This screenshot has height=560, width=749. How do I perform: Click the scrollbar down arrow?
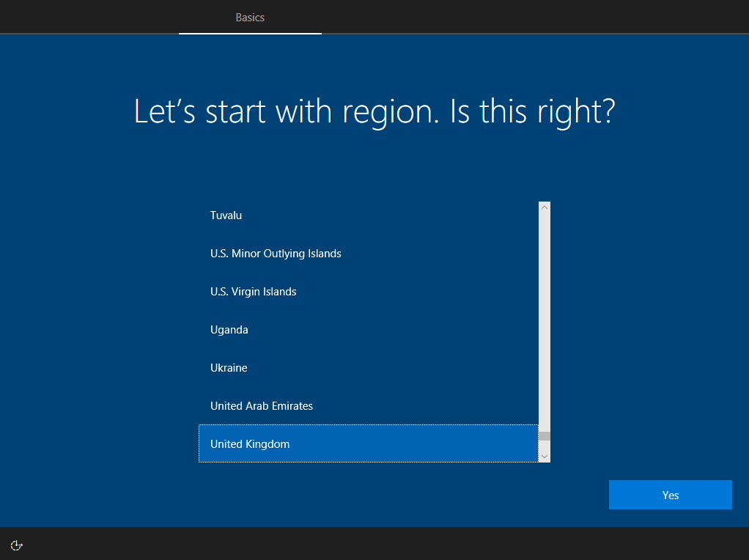coord(544,456)
